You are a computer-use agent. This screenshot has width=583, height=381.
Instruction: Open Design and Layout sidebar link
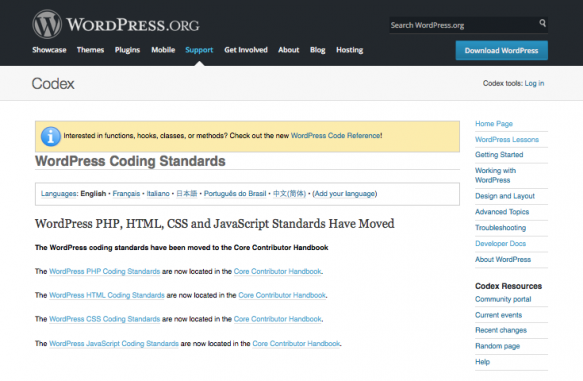(505, 196)
